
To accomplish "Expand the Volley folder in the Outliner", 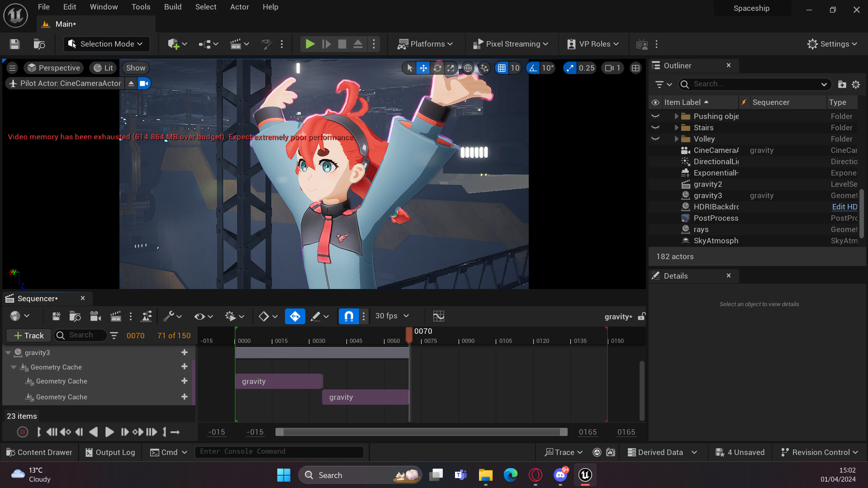I will tap(676, 139).
